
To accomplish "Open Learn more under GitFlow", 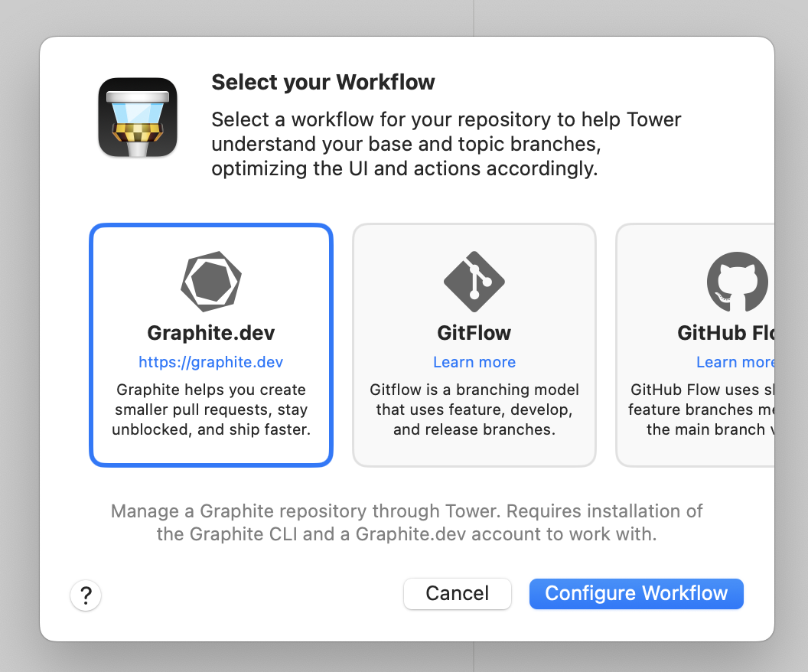I will (x=474, y=361).
